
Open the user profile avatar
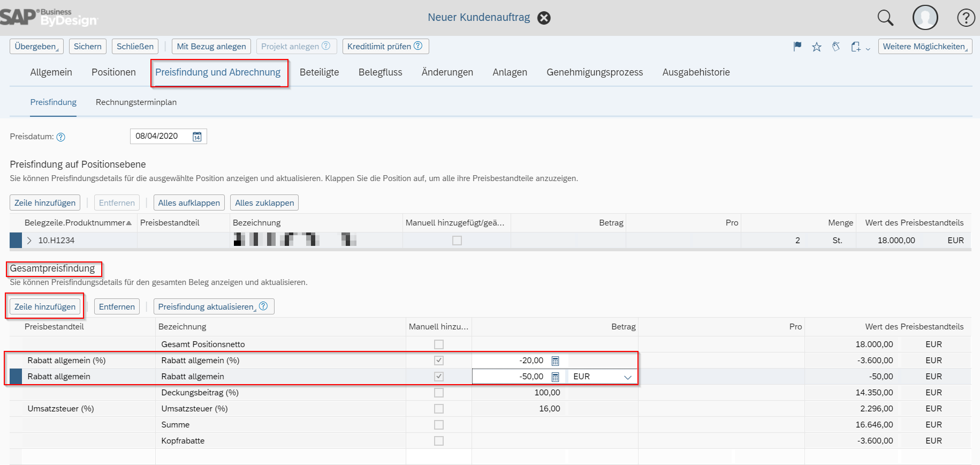pyautogui.click(x=925, y=18)
